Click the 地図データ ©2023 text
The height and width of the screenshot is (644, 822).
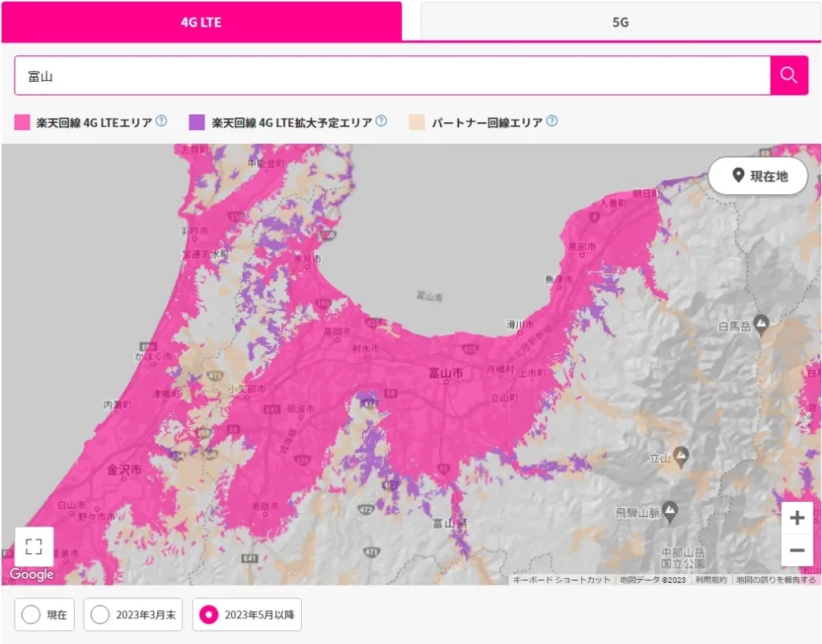(x=653, y=580)
